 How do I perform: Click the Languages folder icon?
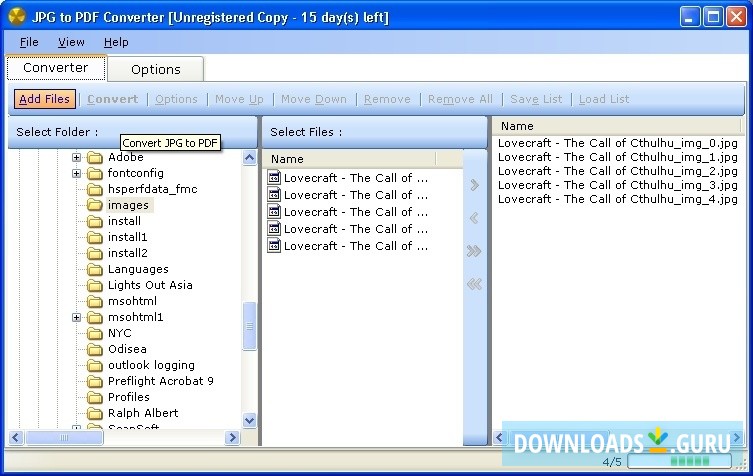pos(95,269)
